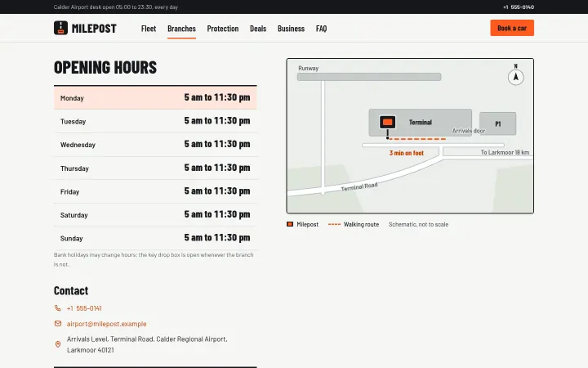The height and width of the screenshot is (368, 588).
Task: Click the 'Schematic, not to scale' note
Action: [418, 224]
